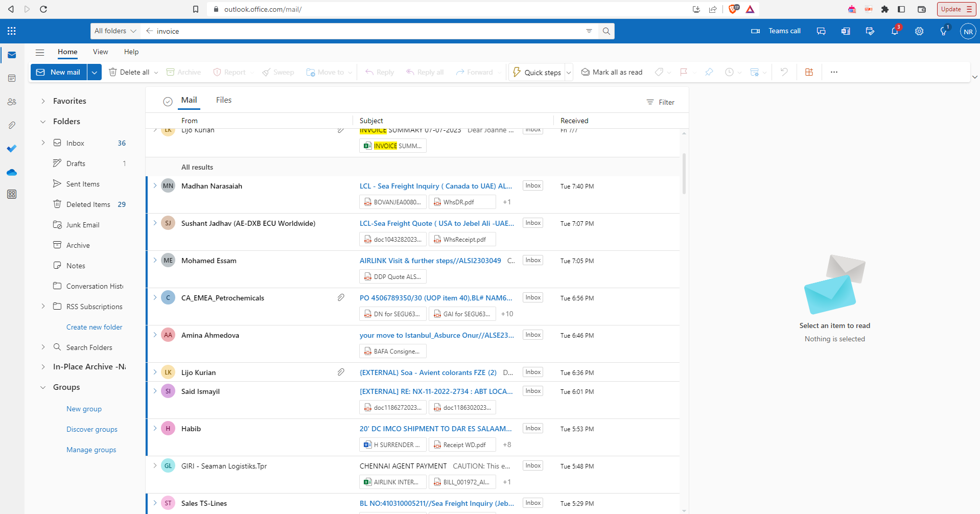
Task: Bookmark this page in browser
Action: (x=196, y=9)
